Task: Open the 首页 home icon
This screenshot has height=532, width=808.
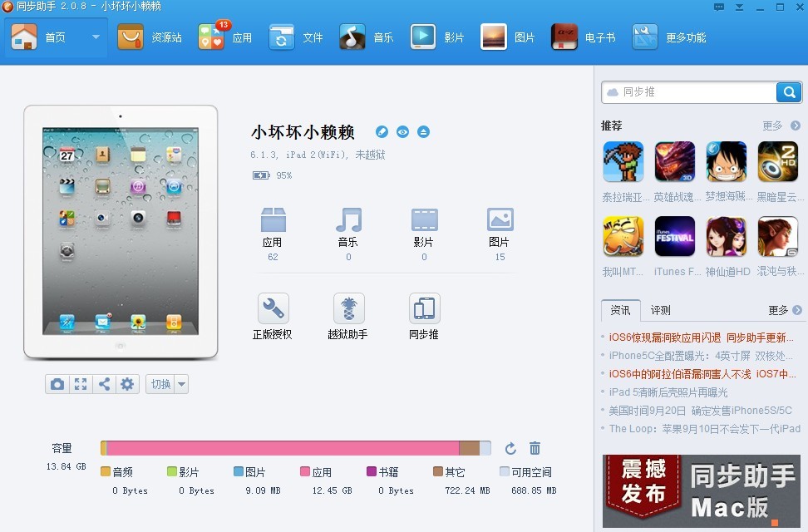Action: coord(24,37)
